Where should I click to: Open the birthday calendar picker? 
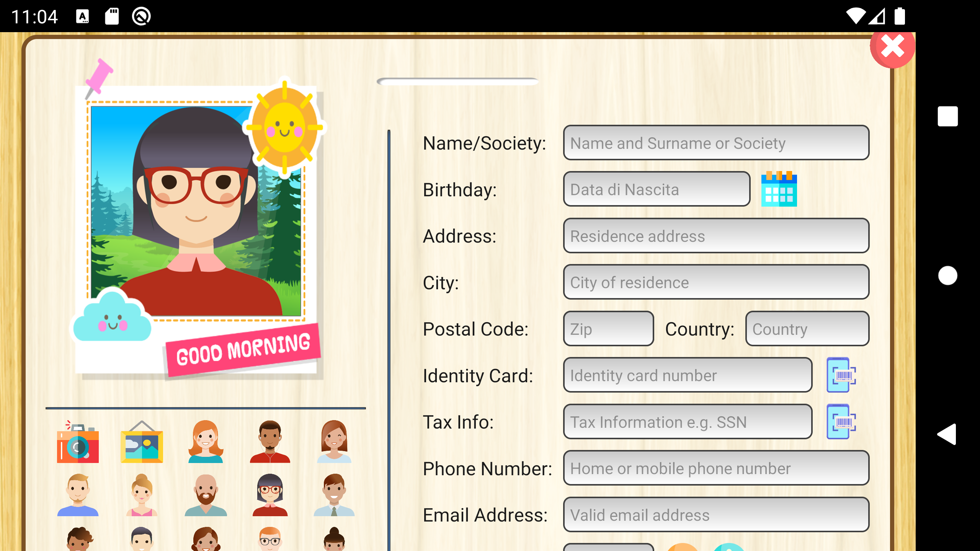[x=779, y=189]
